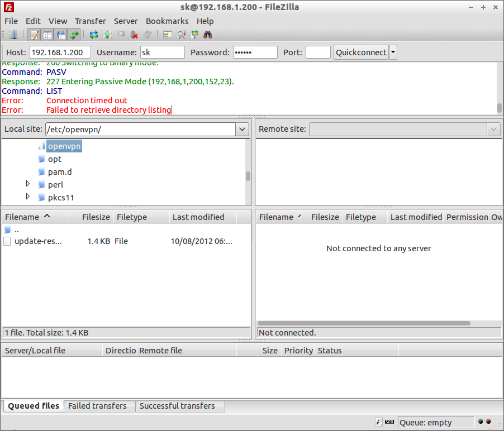This screenshot has height=431, width=504.
Task: Toggle processing of the transfer queue icon
Action: (107, 35)
